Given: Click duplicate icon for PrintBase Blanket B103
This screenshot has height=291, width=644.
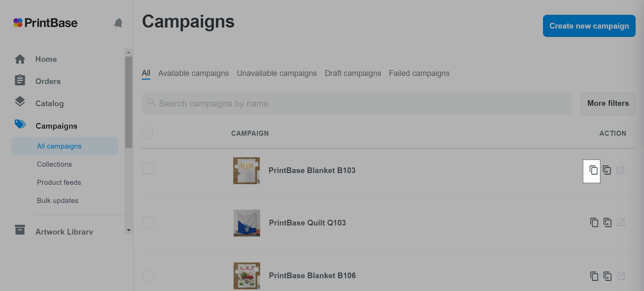Looking at the screenshot, I should 593,170.
